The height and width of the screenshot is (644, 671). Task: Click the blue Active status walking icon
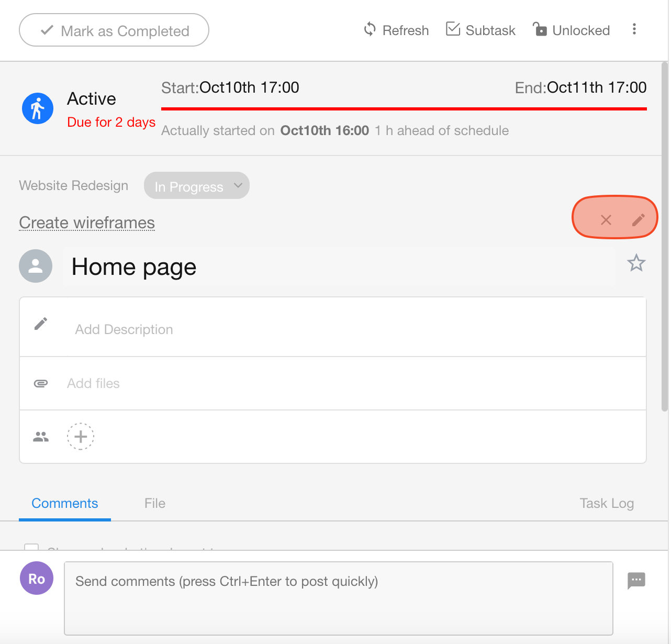[x=38, y=109]
